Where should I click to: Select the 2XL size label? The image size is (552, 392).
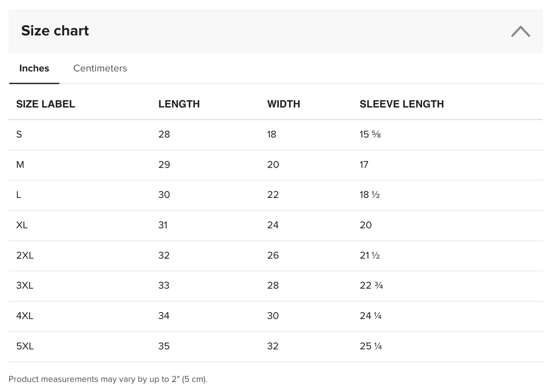[25, 255]
